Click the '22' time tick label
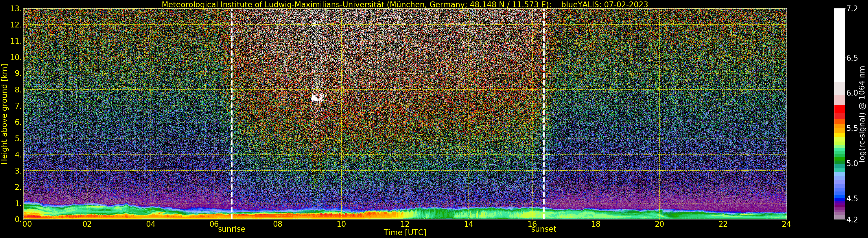868x238 pixels. tap(723, 224)
